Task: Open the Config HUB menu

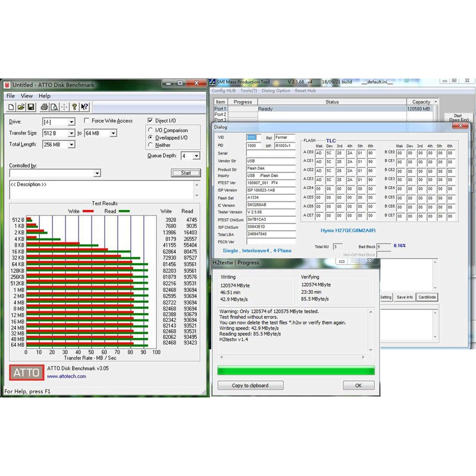Action: click(x=224, y=90)
